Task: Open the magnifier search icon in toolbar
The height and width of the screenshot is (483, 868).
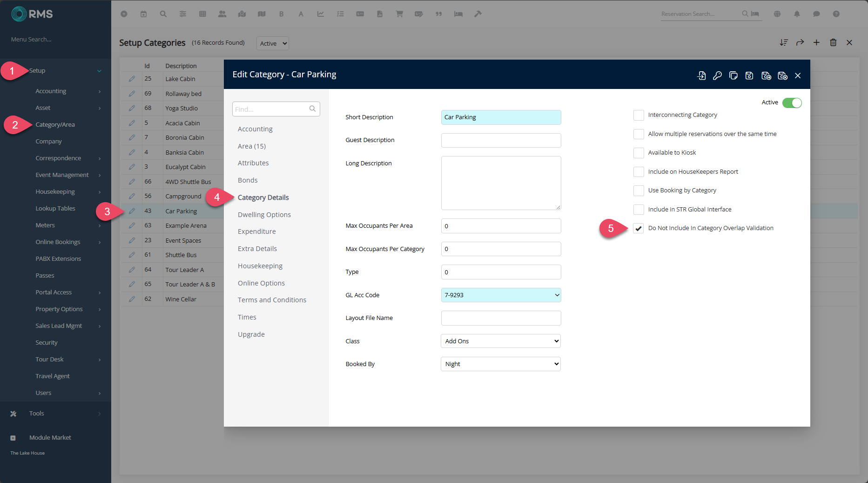Action: [163, 14]
